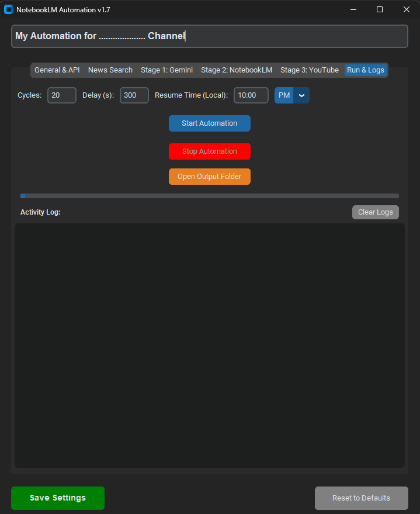Click the red Stop Automation button
The image size is (420, 514).
coord(210,151)
